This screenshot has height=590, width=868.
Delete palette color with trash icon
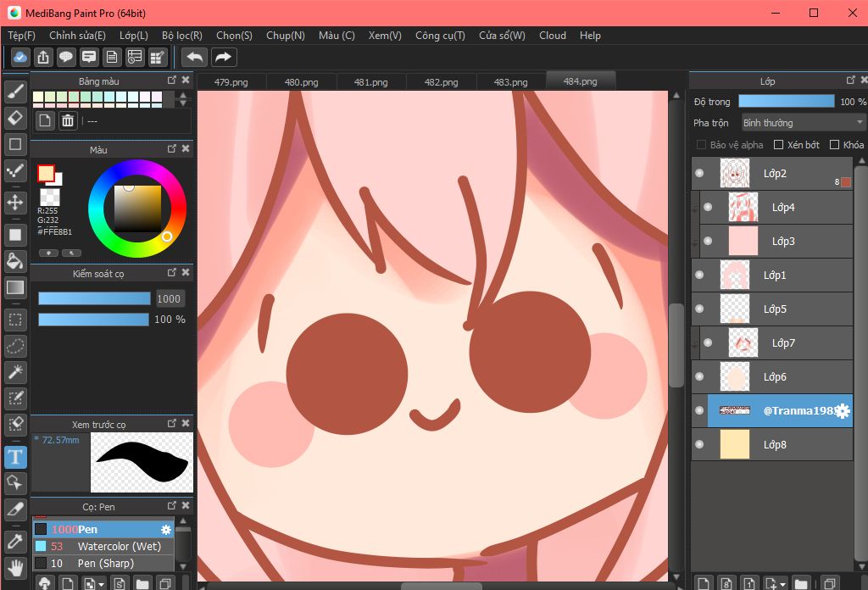point(68,120)
